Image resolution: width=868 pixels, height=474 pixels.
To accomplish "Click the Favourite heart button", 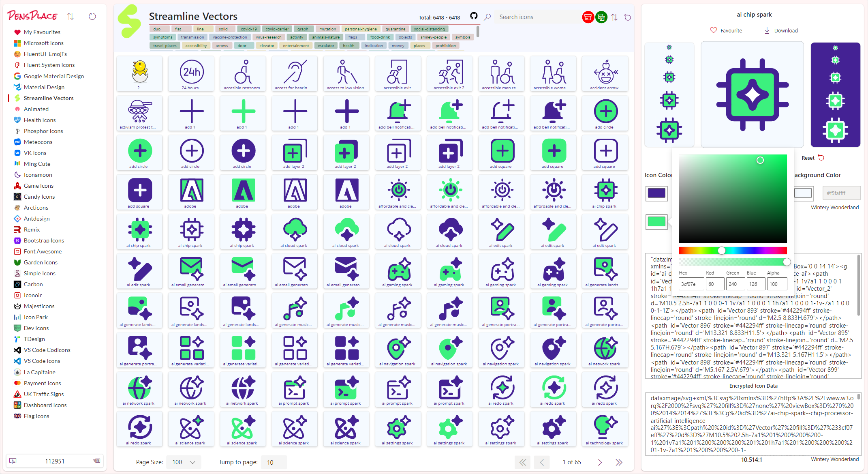I will pyautogui.click(x=726, y=30).
